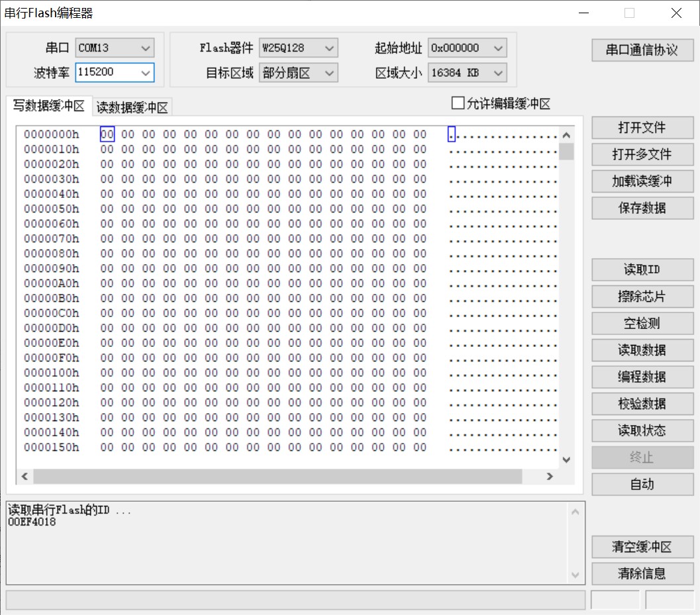This screenshot has width=700, height=615.
Task: Click 编程数据 to program the data
Action: (642, 377)
